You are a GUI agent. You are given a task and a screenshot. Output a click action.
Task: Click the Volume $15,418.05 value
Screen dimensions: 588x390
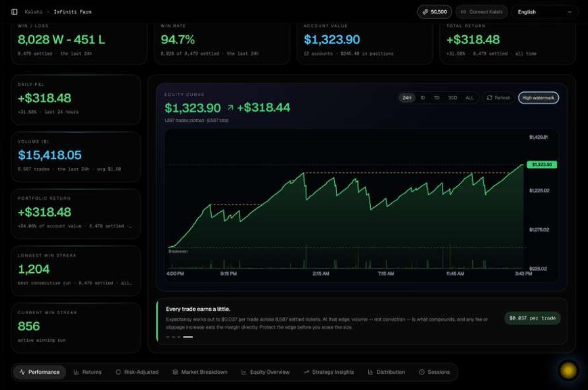click(x=50, y=156)
